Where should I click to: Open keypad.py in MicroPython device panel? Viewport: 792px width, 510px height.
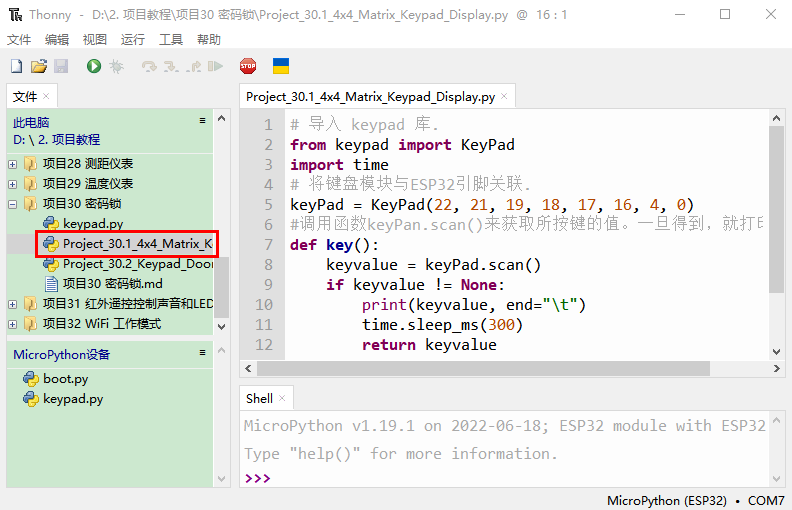tap(72, 399)
